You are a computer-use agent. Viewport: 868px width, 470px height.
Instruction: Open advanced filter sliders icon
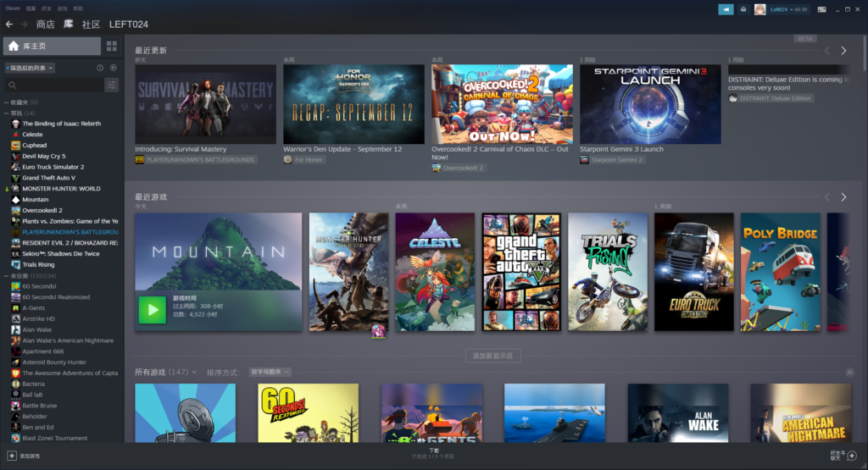[111, 86]
